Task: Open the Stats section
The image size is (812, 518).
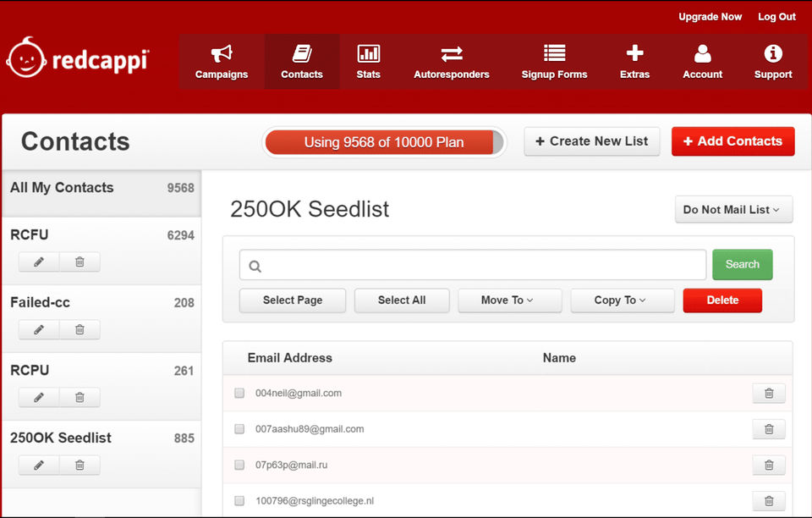Action: [x=368, y=62]
